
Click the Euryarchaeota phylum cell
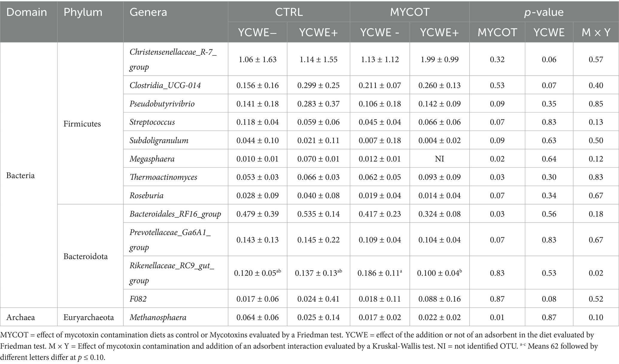point(89,317)
